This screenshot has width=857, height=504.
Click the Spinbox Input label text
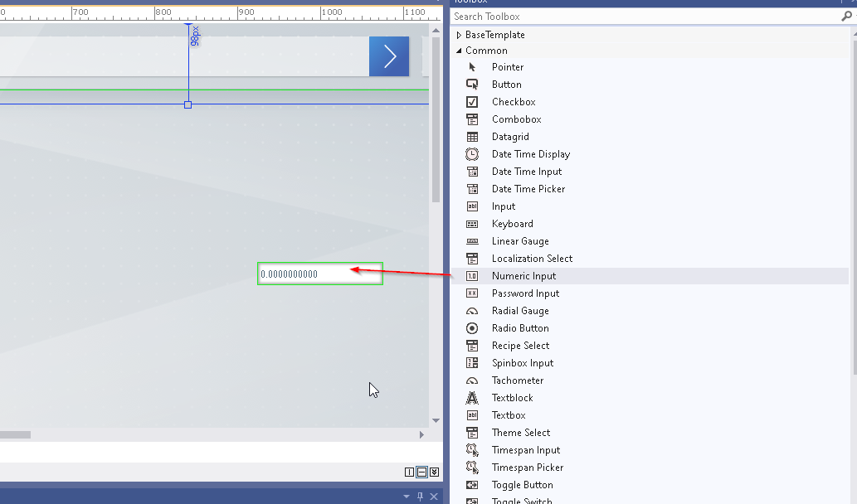(523, 363)
